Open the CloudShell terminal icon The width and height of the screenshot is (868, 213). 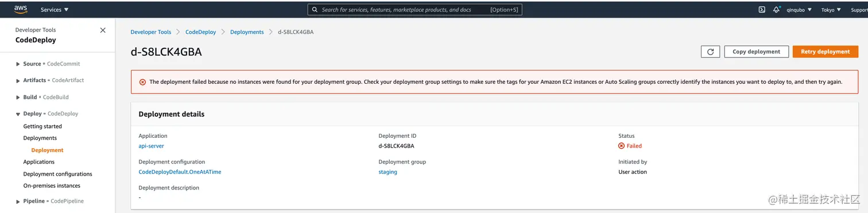(x=762, y=10)
